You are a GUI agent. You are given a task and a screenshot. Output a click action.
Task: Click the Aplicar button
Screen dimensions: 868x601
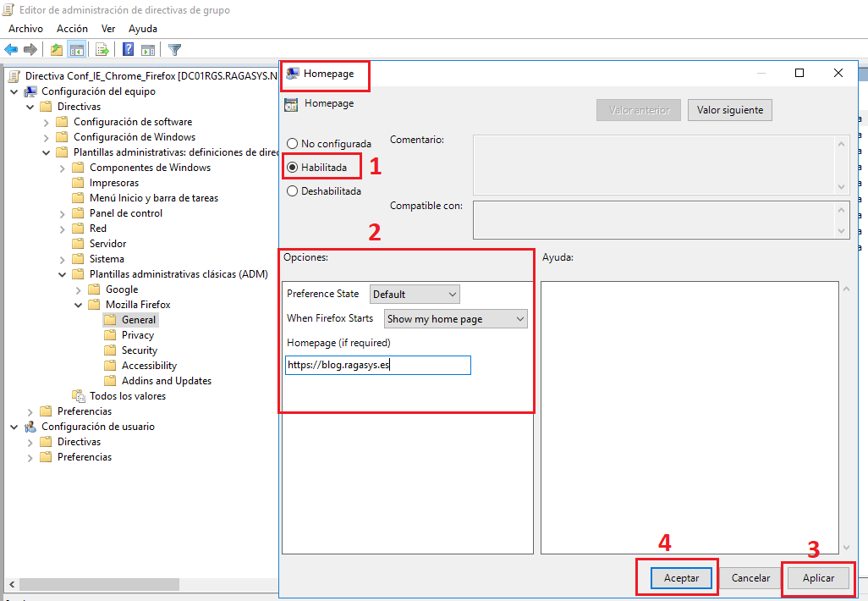(817, 577)
